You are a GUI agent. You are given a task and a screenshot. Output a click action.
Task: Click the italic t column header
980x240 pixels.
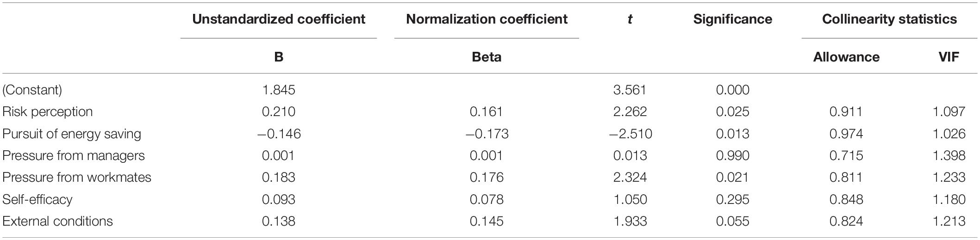tap(630, 19)
